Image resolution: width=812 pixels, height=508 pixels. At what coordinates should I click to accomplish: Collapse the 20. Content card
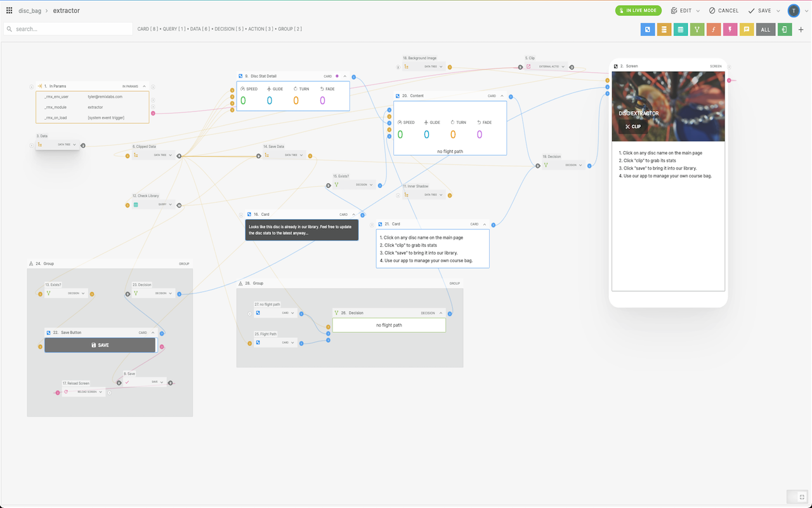point(502,96)
